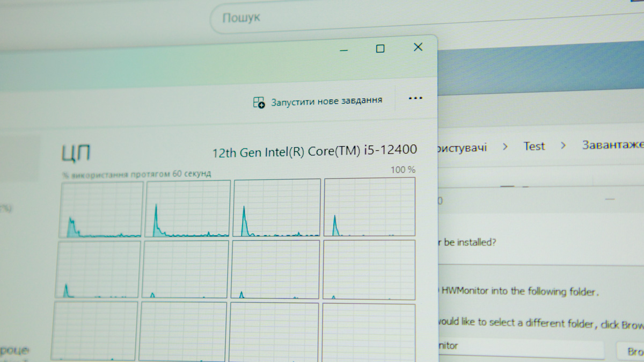Click the 100 % scale label
644x362 pixels.
402,170
